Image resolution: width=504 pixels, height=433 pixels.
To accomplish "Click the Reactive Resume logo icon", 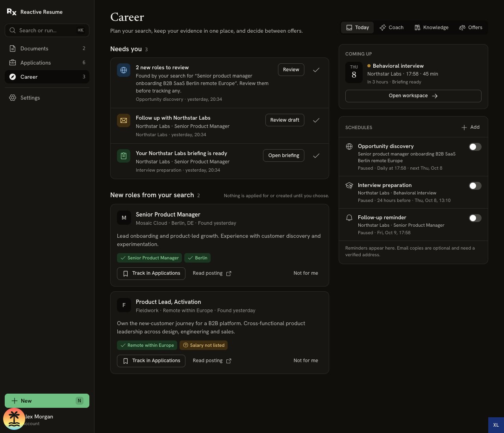I will tap(12, 12).
